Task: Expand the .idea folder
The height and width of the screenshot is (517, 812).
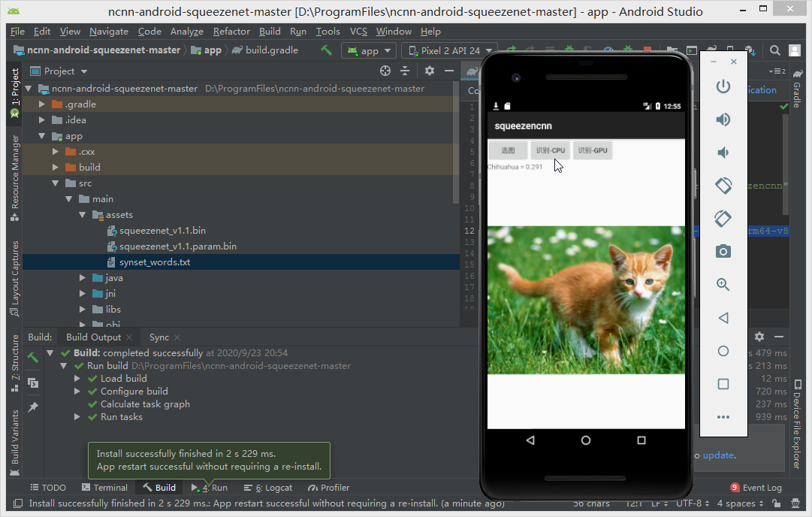Action: (43, 120)
